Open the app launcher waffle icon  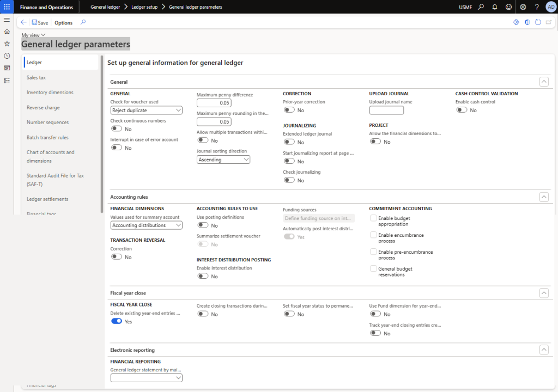(x=7, y=7)
